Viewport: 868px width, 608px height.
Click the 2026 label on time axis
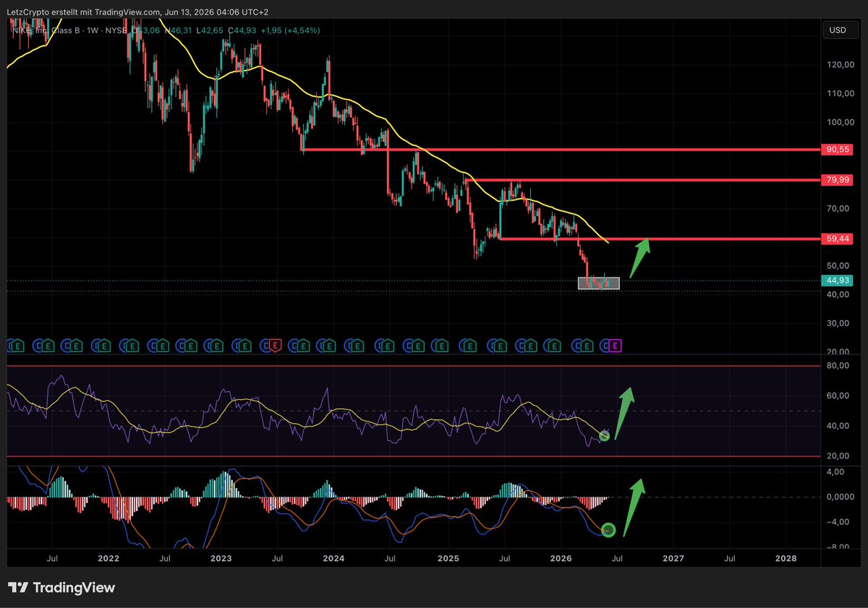[x=561, y=559]
